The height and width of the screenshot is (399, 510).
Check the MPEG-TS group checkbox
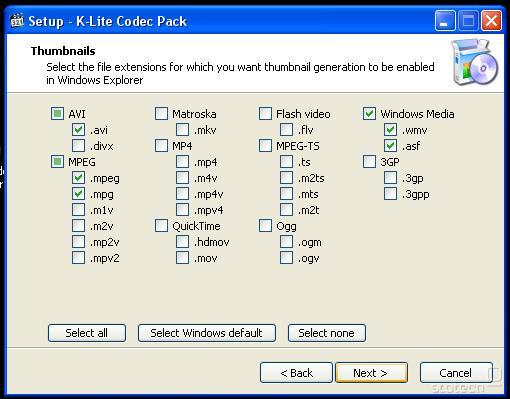[x=265, y=146]
